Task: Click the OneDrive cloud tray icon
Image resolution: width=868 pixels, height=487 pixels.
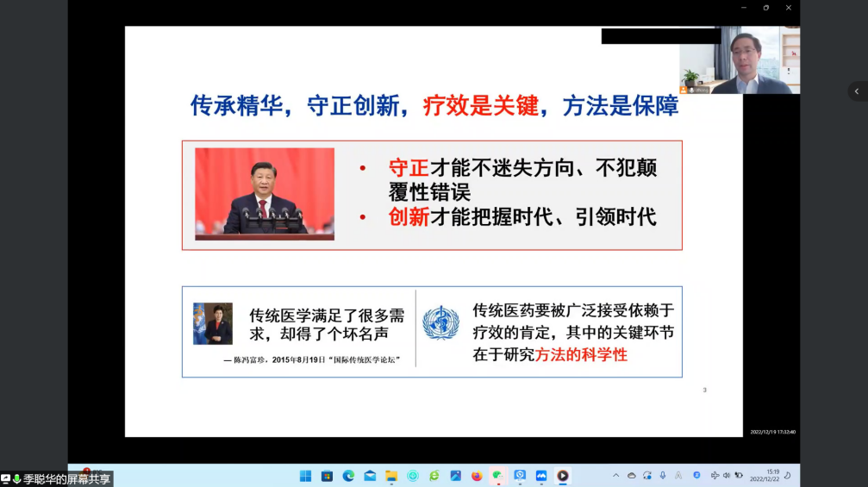Action: (631, 476)
